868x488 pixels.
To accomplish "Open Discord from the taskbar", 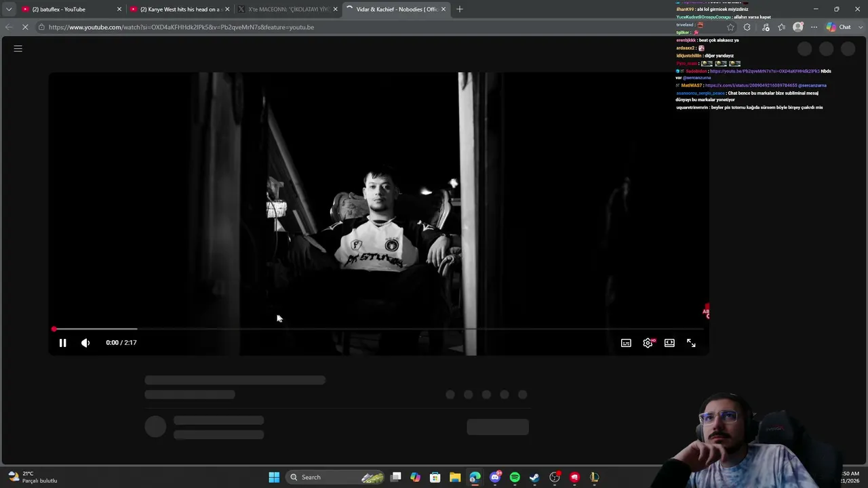I will 496,477.
